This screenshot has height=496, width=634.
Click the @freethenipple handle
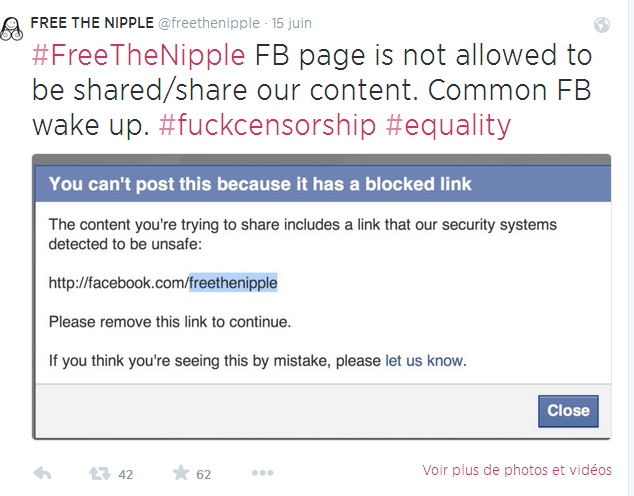tap(209, 23)
